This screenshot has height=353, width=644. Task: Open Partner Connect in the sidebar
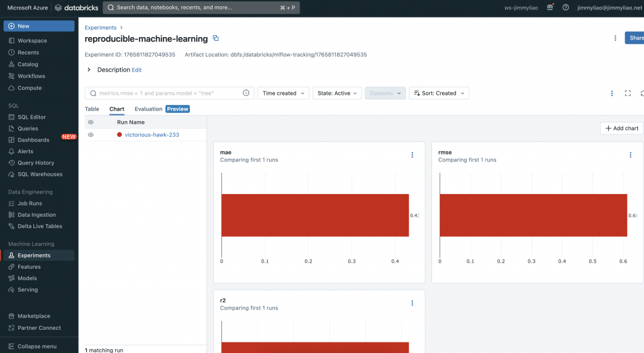point(39,328)
